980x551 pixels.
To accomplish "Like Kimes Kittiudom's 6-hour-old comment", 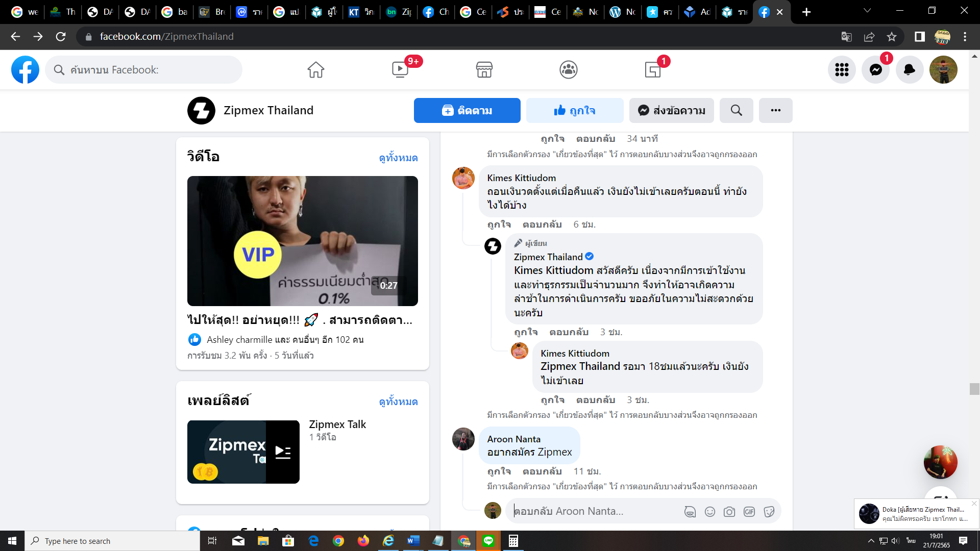I will 499,224.
